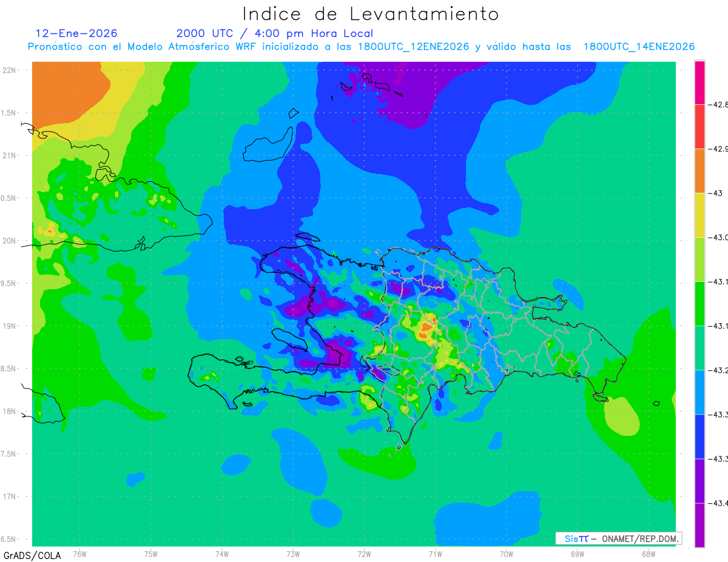728x562 pixels.
Task: Click the title 'Indice de Levantamiento'
Action: coord(371,13)
